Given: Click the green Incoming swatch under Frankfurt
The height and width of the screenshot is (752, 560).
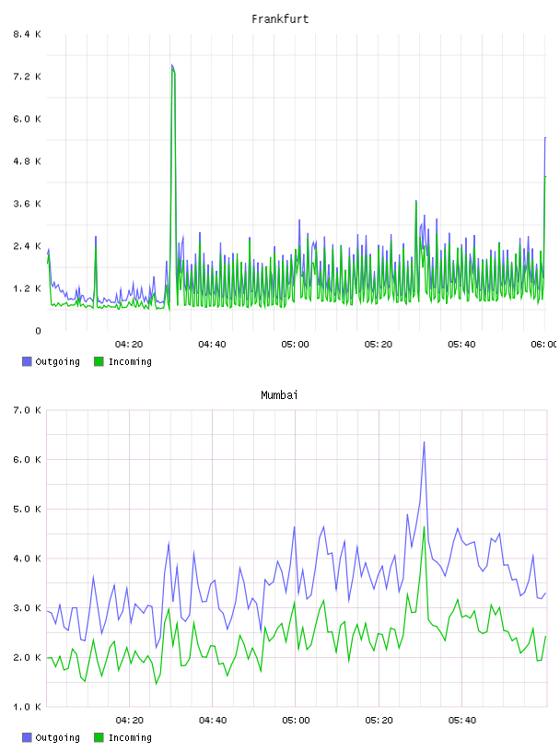Looking at the screenshot, I should (x=99, y=361).
